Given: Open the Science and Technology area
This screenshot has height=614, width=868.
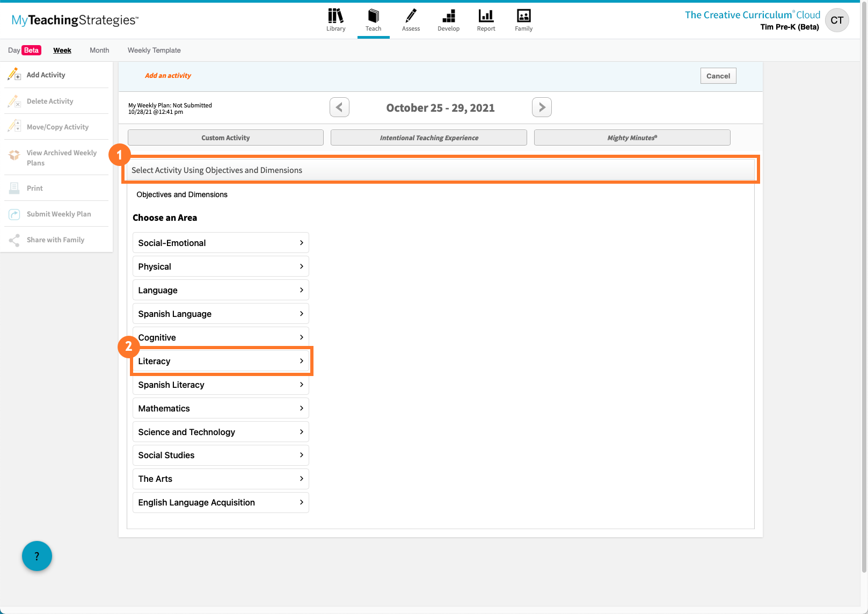Looking at the screenshot, I should 221,432.
